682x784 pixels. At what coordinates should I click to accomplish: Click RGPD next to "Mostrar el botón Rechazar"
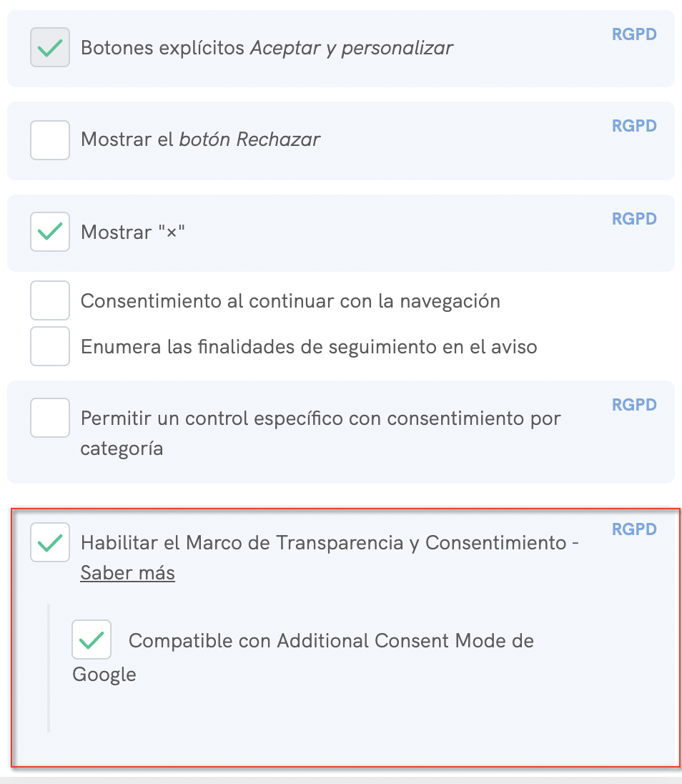[x=633, y=126]
